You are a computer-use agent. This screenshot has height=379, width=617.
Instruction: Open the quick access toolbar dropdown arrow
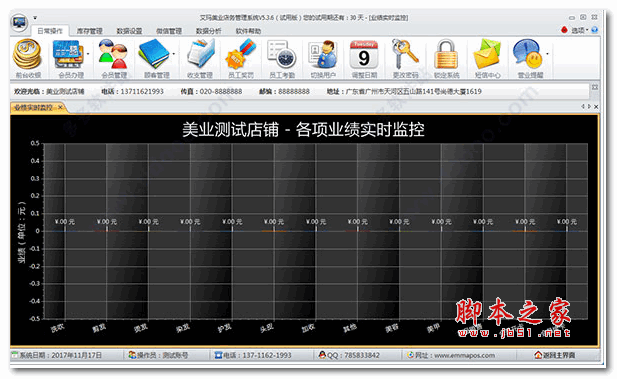[35, 18]
